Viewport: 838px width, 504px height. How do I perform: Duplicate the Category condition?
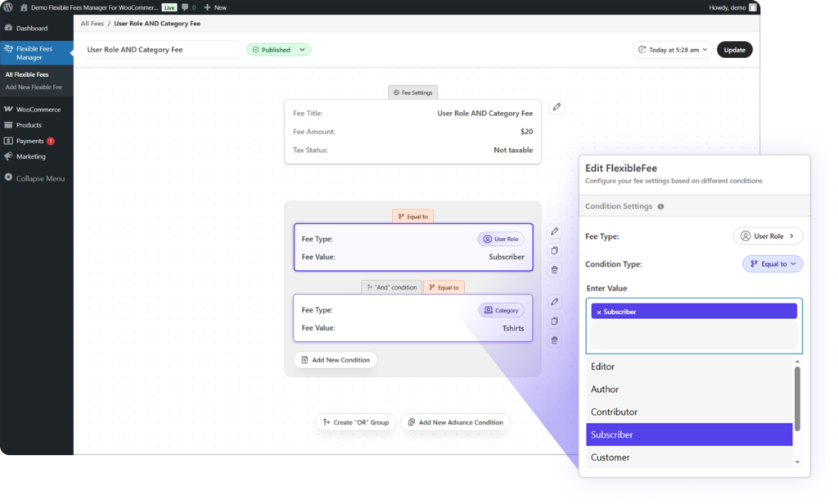point(554,322)
